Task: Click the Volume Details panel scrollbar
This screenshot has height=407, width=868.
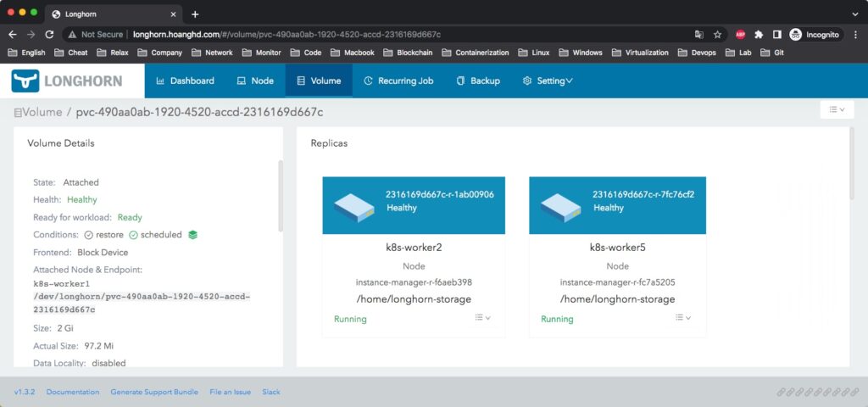Action: (x=281, y=196)
